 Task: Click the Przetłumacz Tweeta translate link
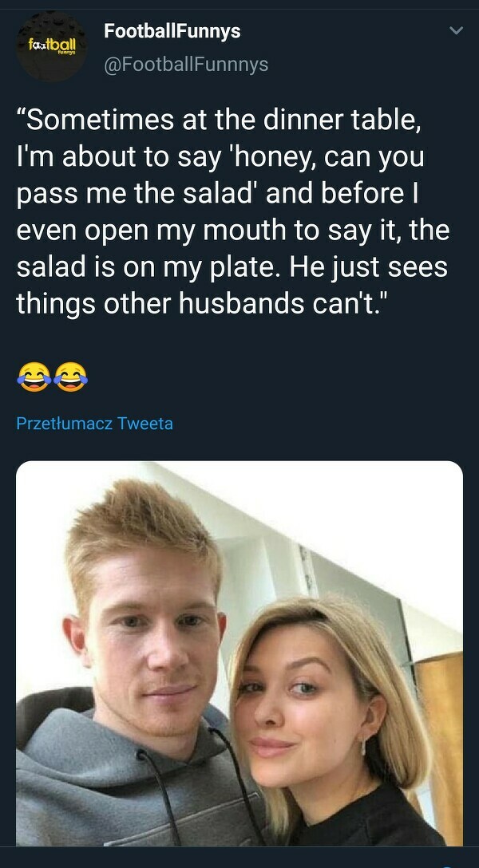94,423
